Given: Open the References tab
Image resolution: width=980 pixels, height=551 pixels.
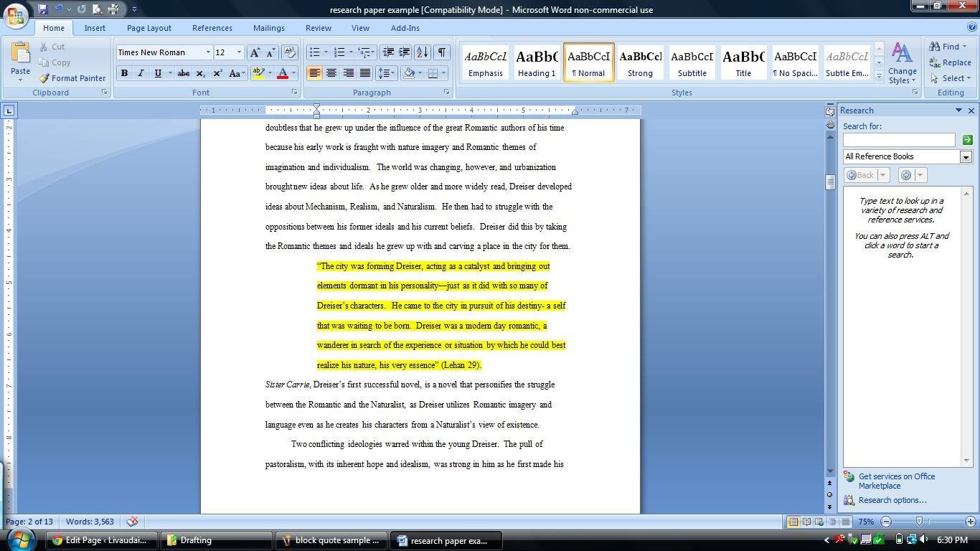Looking at the screenshot, I should [212, 28].
